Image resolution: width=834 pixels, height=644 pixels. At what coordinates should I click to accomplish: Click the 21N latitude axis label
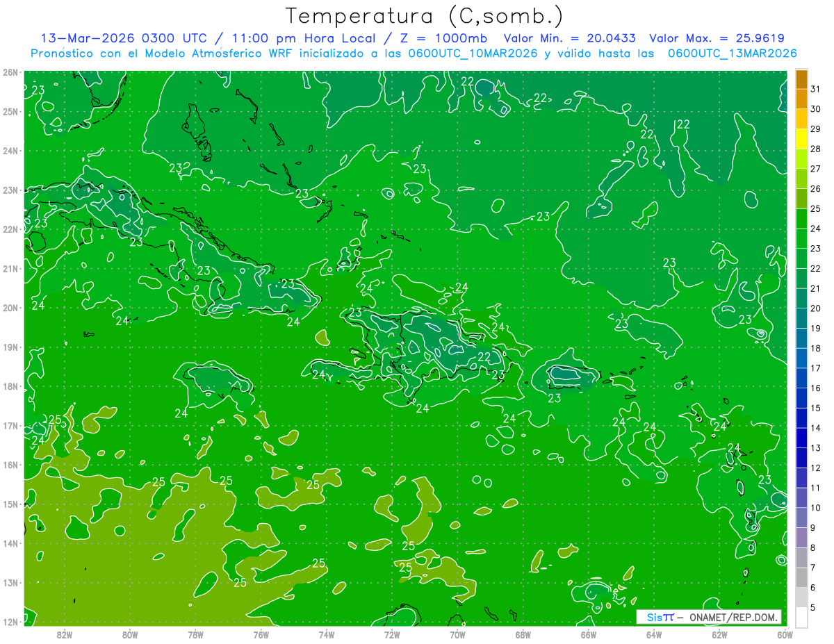click(10, 269)
